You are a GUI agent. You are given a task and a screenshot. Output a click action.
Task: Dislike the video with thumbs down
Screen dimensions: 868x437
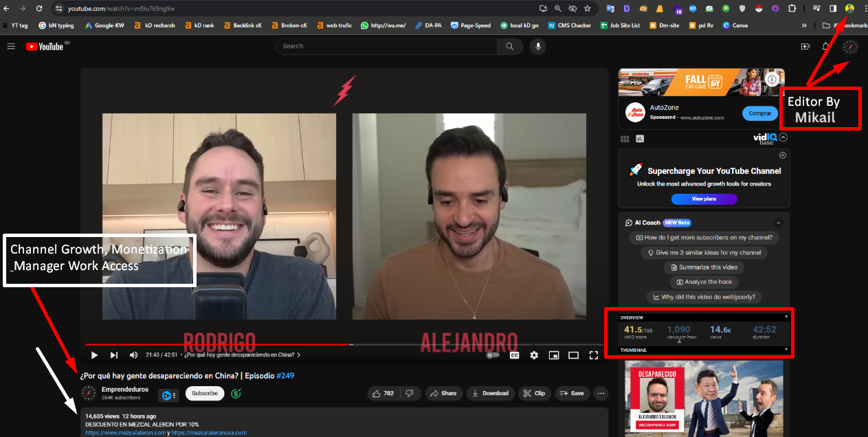[x=410, y=393]
